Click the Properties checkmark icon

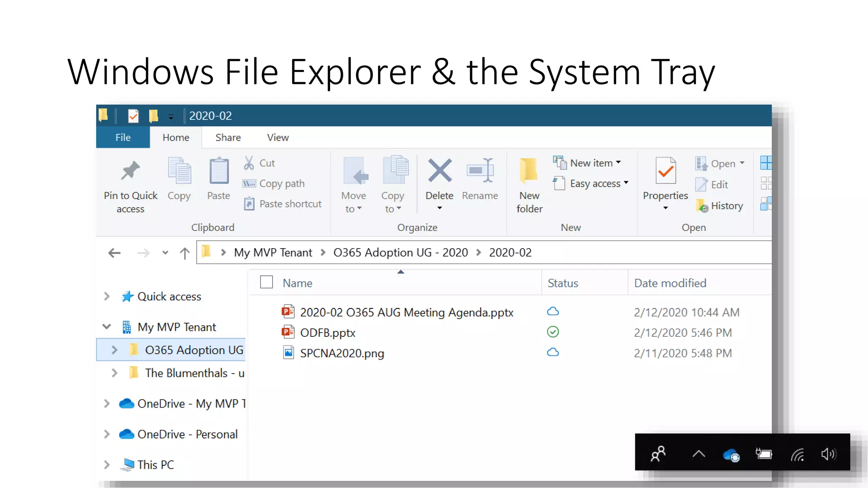tap(665, 170)
